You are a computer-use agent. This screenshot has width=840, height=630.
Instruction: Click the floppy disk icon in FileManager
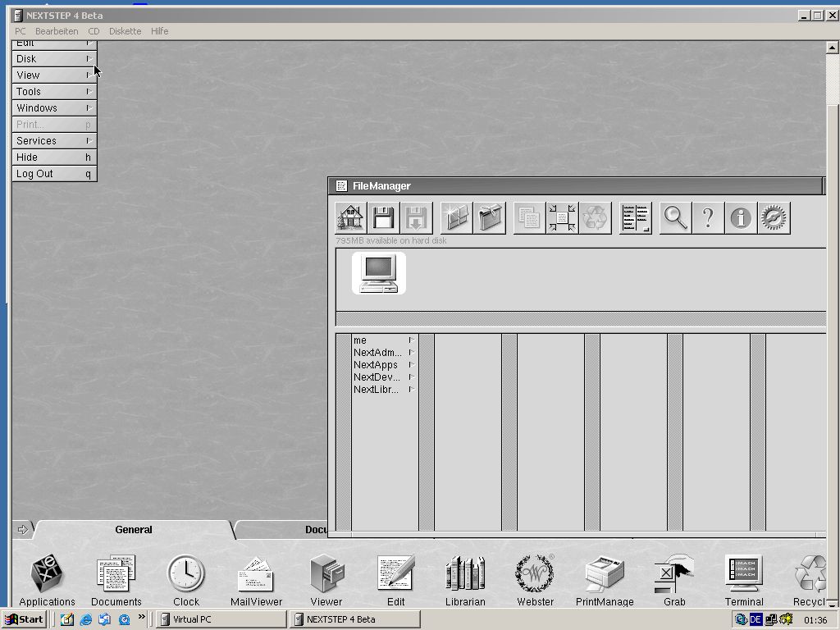(384, 218)
